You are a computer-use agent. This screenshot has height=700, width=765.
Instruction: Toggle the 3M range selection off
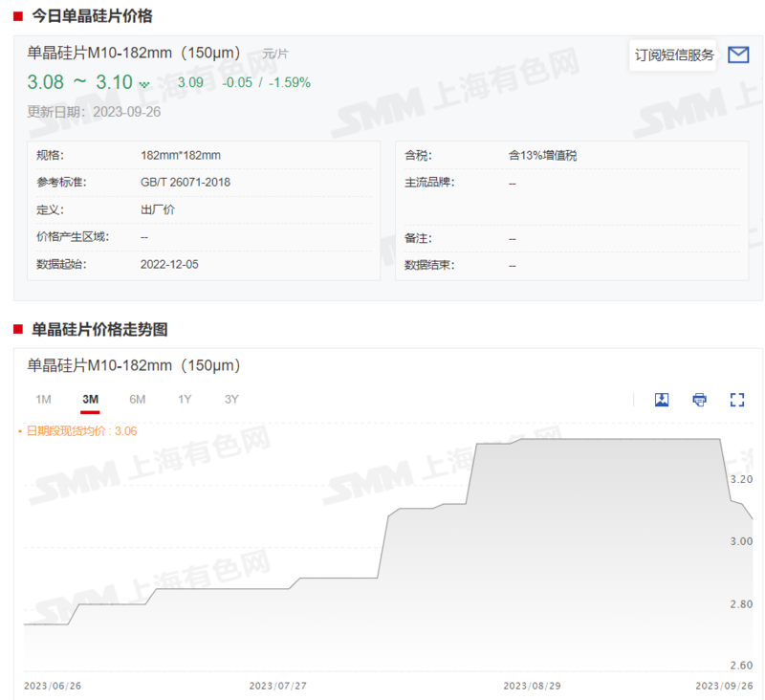point(91,399)
